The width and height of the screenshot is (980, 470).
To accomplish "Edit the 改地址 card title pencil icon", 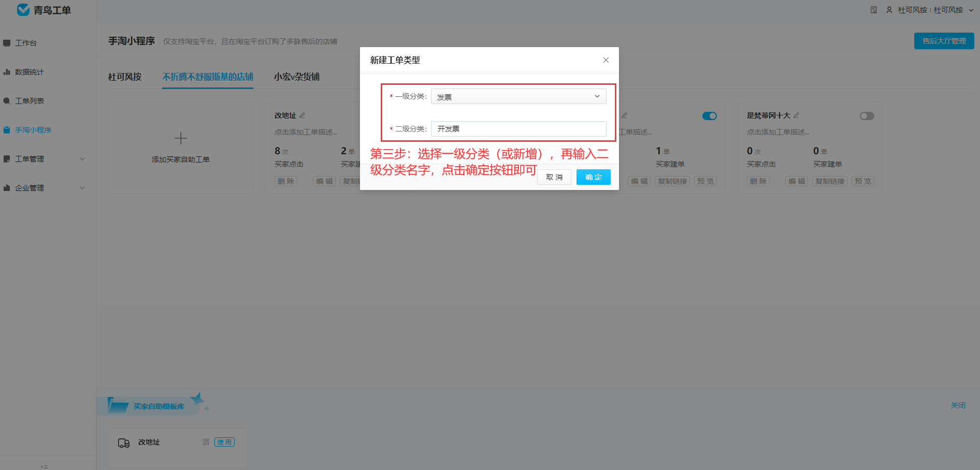I will (302, 115).
